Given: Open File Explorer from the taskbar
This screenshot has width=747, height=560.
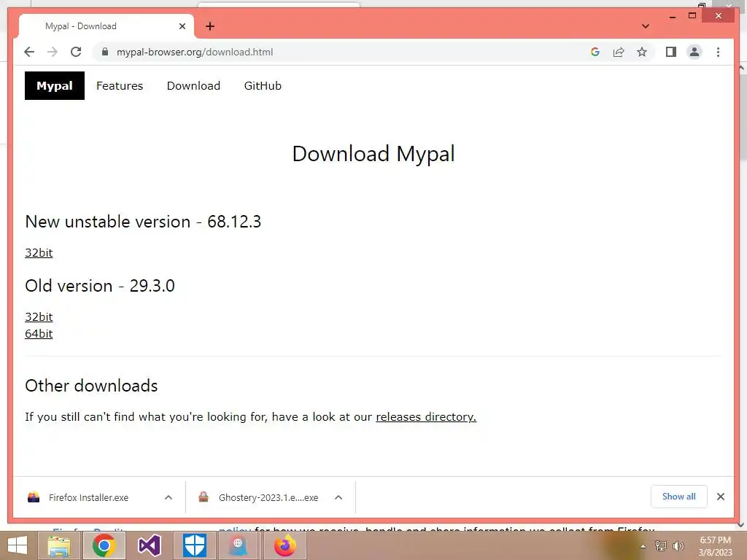Looking at the screenshot, I should click(x=59, y=545).
